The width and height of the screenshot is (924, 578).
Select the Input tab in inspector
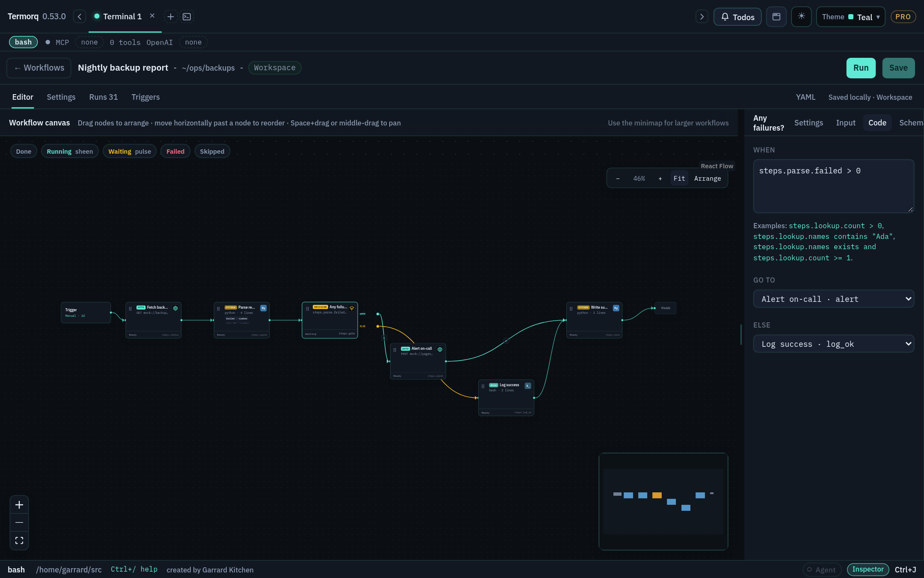(846, 123)
